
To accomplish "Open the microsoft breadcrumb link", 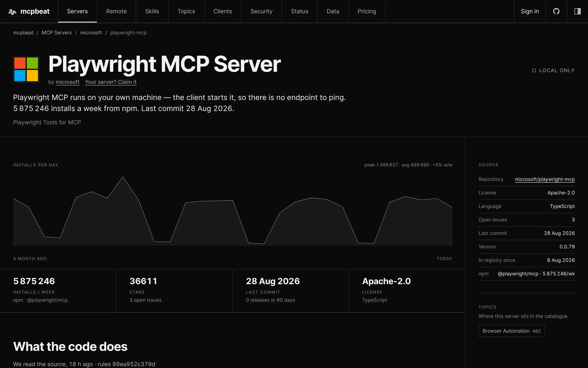I will point(91,33).
